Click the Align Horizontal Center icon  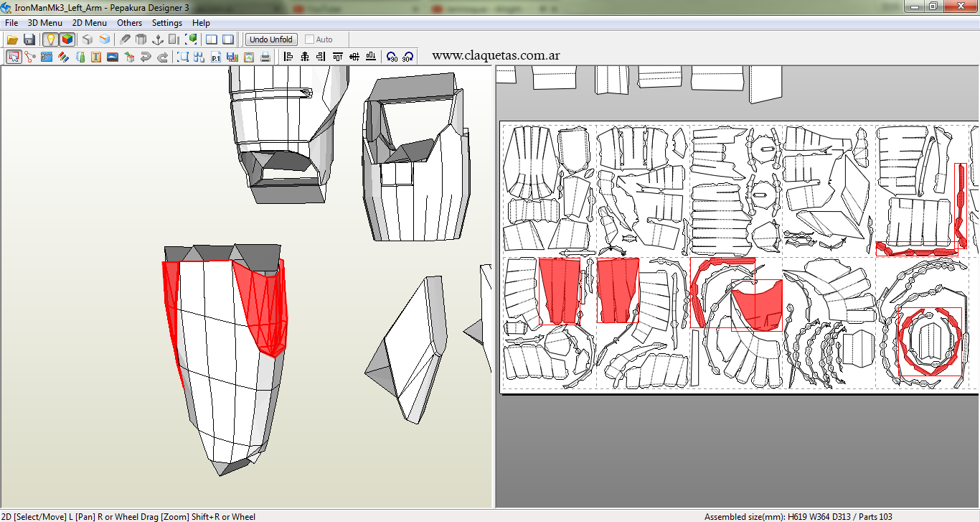pos(305,57)
